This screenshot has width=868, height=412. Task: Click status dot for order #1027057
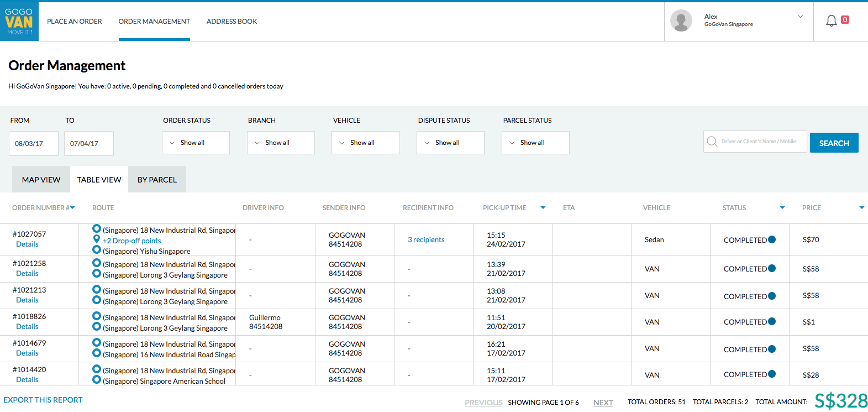coord(772,239)
